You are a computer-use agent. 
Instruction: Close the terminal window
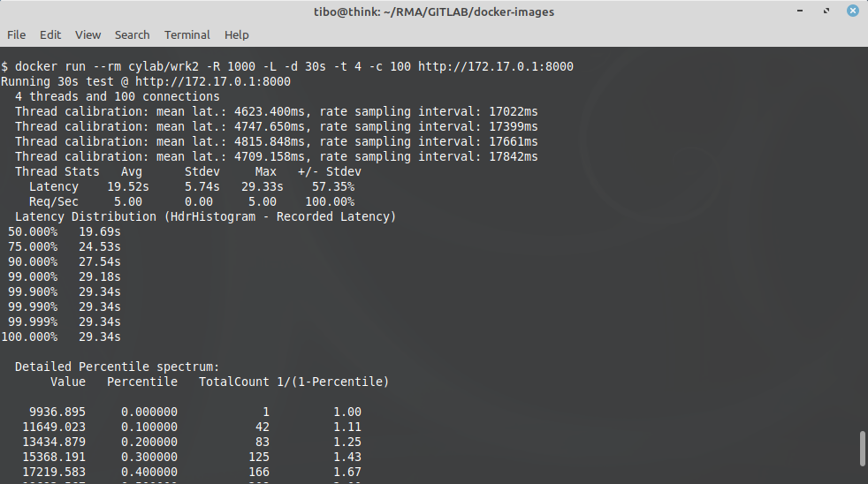pyautogui.click(x=853, y=11)
